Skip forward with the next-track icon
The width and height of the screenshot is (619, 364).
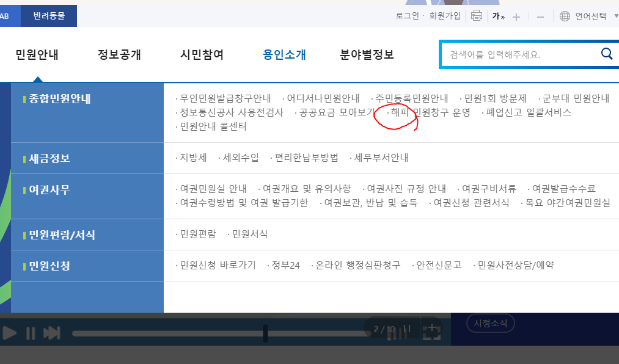(x=52, y=333)
